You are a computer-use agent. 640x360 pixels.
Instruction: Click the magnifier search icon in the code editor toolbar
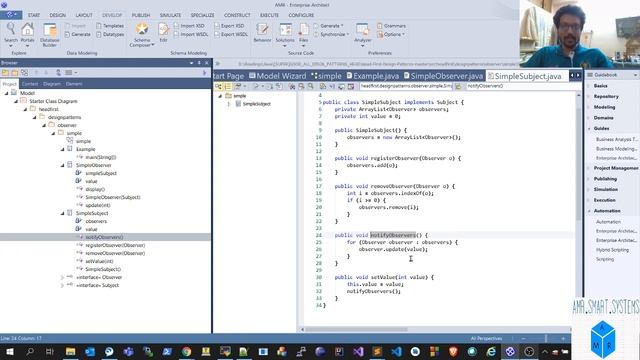point(311,86)
